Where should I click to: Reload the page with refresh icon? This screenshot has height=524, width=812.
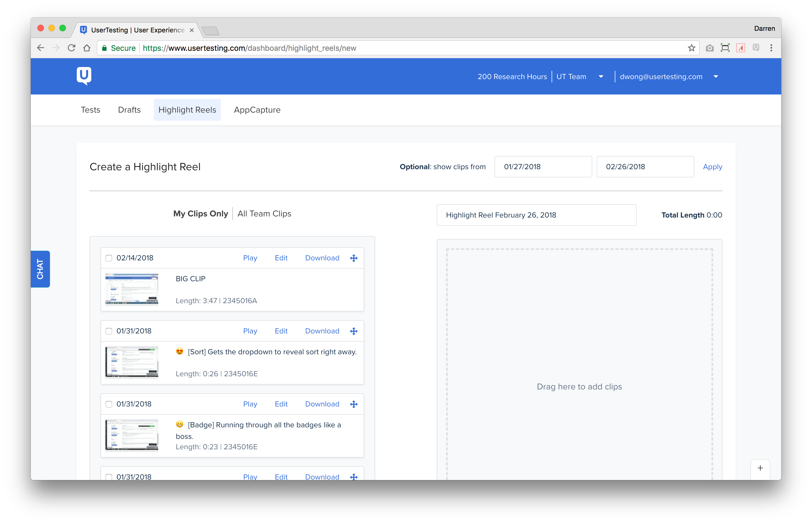coord(71,48)
